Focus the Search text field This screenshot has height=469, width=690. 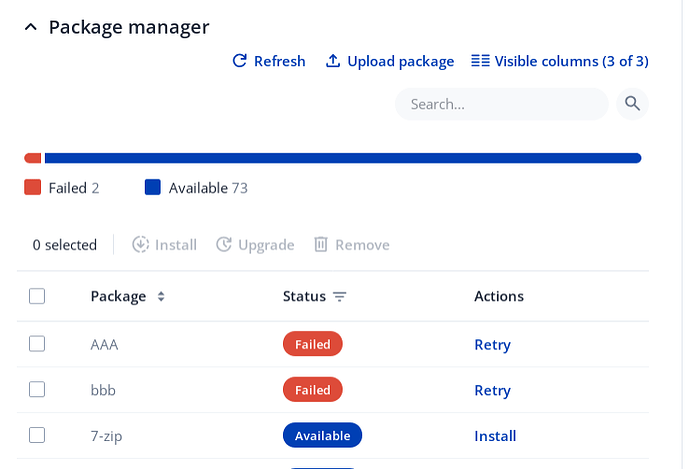pos(500,104)
